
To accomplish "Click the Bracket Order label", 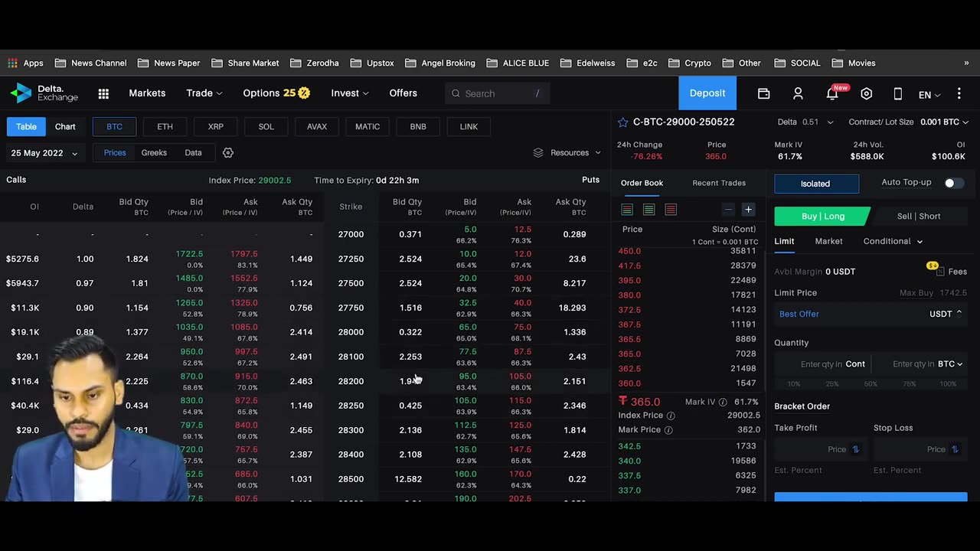I will tap(802, 406).
